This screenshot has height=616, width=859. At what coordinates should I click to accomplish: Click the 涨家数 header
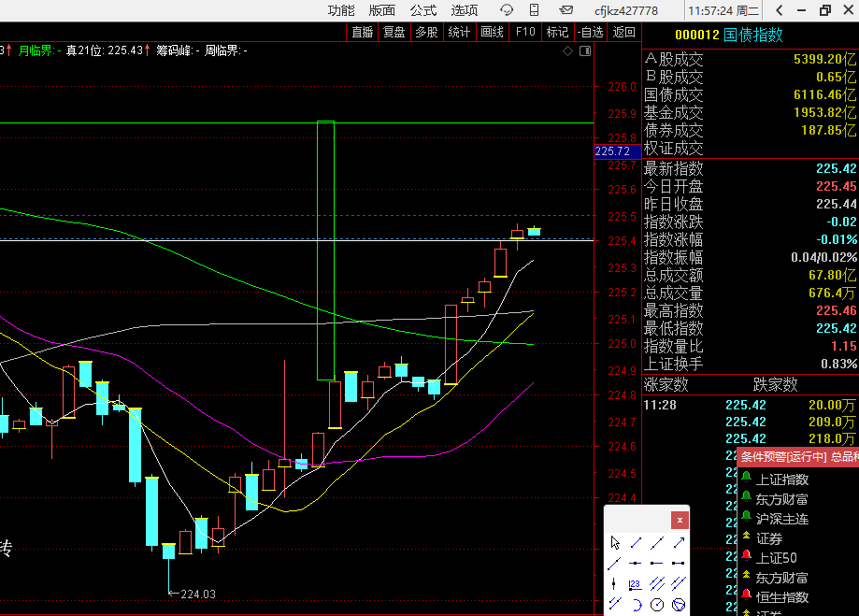pyautogui.click(x=666, y=385)
